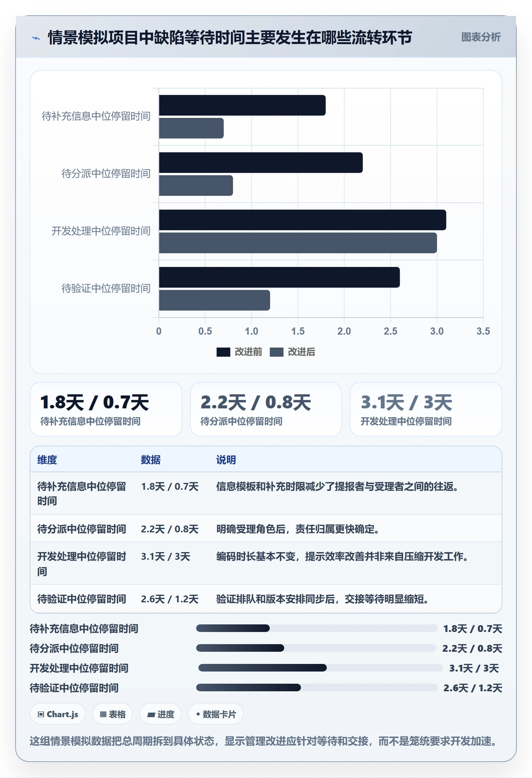Click the 开发处理 改进后 chart bar
Image resolution: width=532 pixels, height=778 pixels.
click(x=298, y=243)
